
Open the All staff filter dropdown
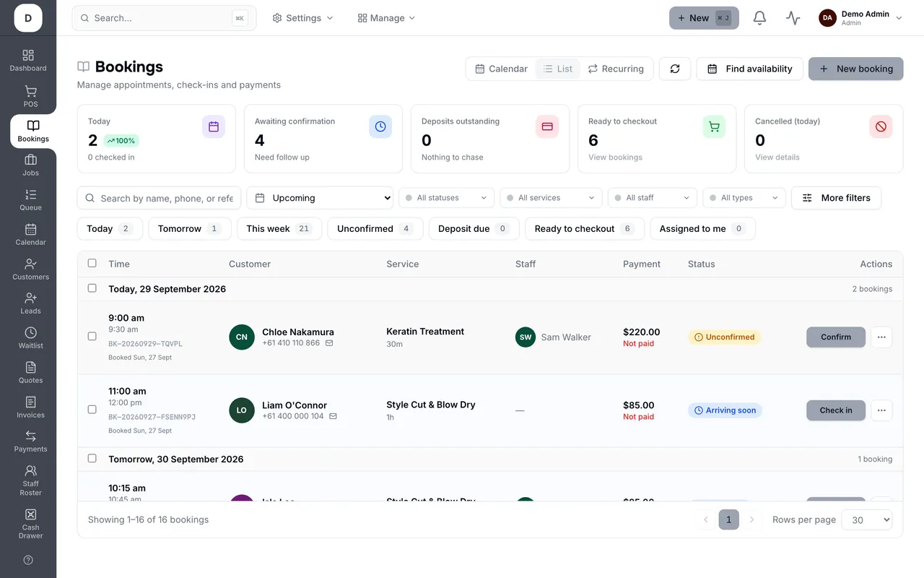click(653, 198)
